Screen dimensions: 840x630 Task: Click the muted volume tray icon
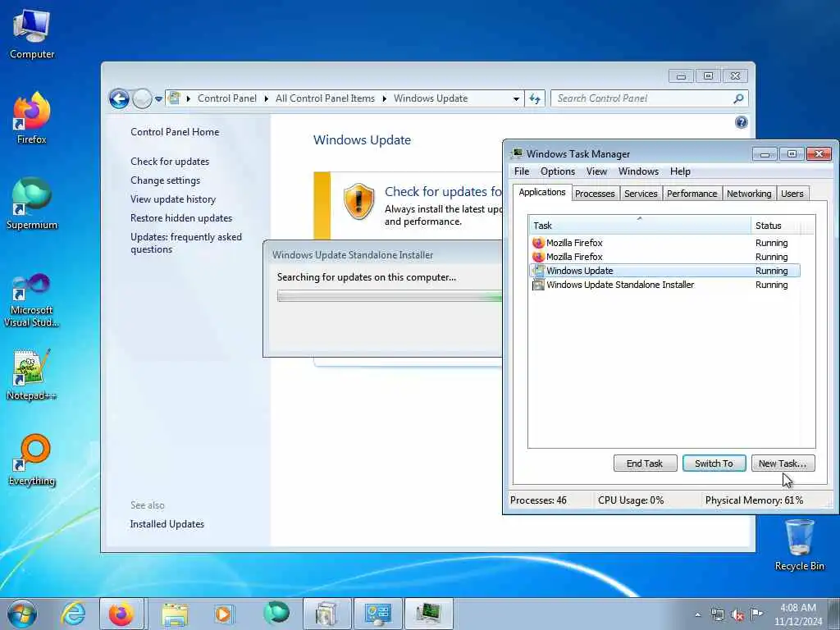click(737, 615)
